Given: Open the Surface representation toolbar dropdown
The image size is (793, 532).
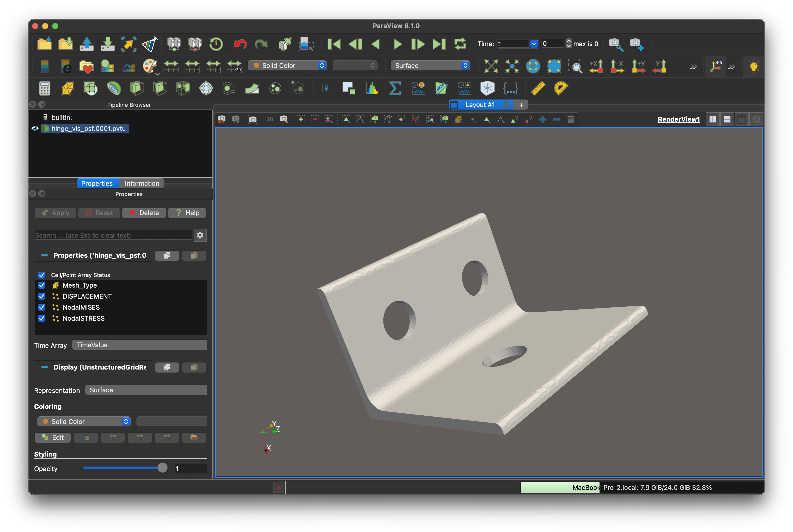Looking at the screenshot, I should point(430,65).
